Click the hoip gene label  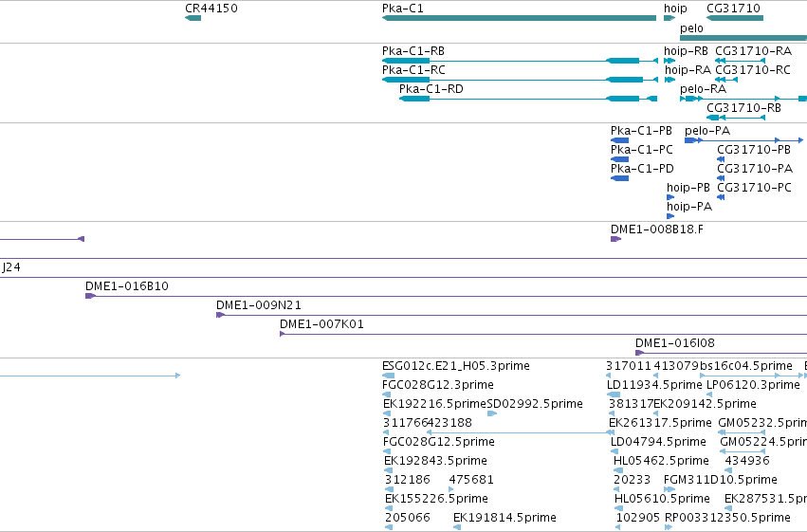(675, 9)
